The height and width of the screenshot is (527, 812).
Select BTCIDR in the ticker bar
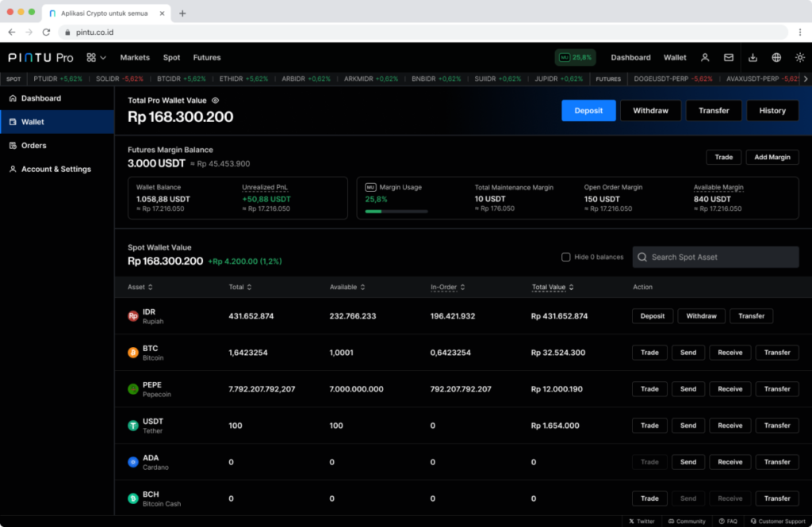(x=182, y=79)
